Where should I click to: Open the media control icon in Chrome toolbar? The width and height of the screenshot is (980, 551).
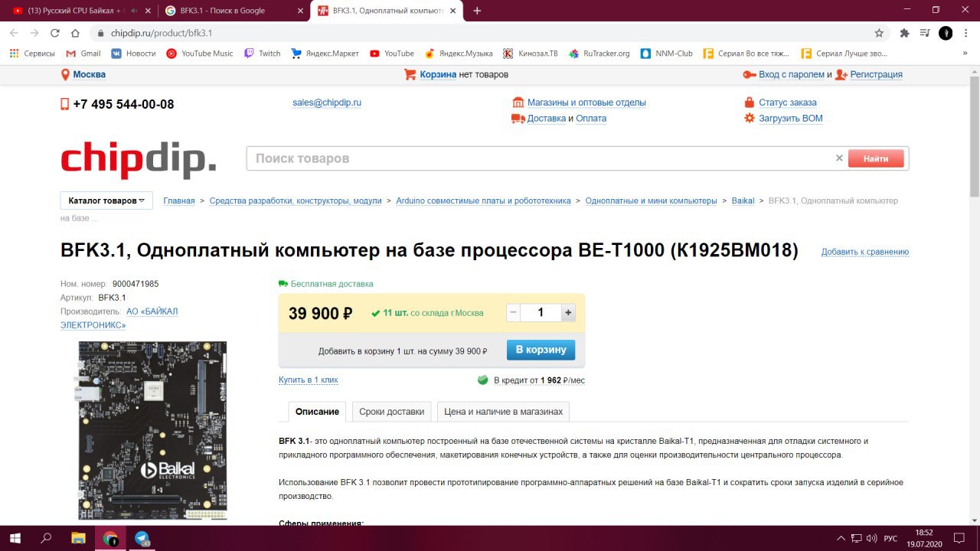pos(925,33)
